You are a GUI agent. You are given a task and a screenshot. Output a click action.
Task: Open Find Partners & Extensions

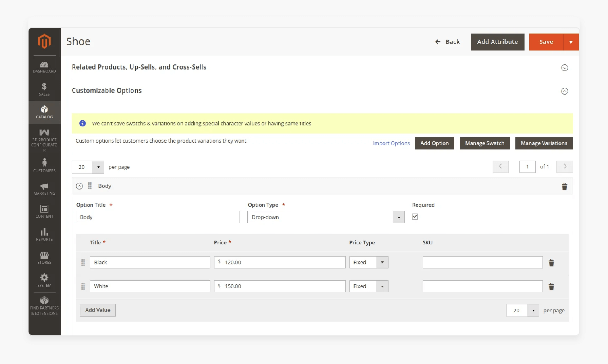coord(44,306)
